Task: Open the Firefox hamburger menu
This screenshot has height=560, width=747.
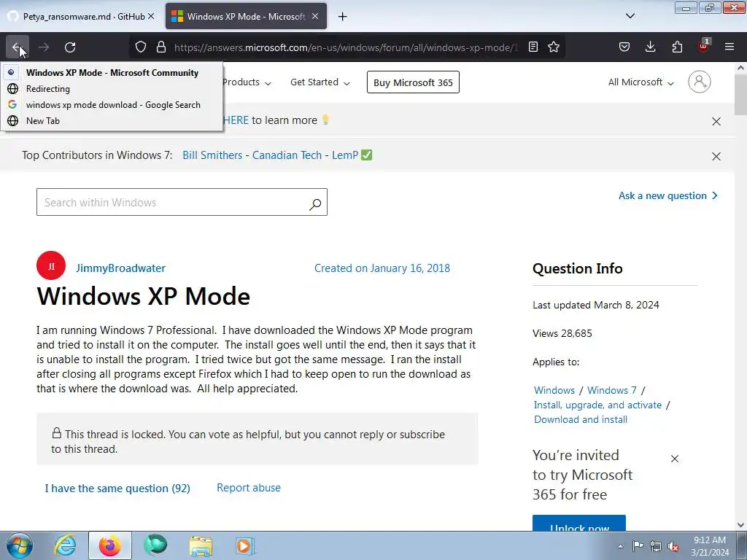Action: [x=729, y=47]
